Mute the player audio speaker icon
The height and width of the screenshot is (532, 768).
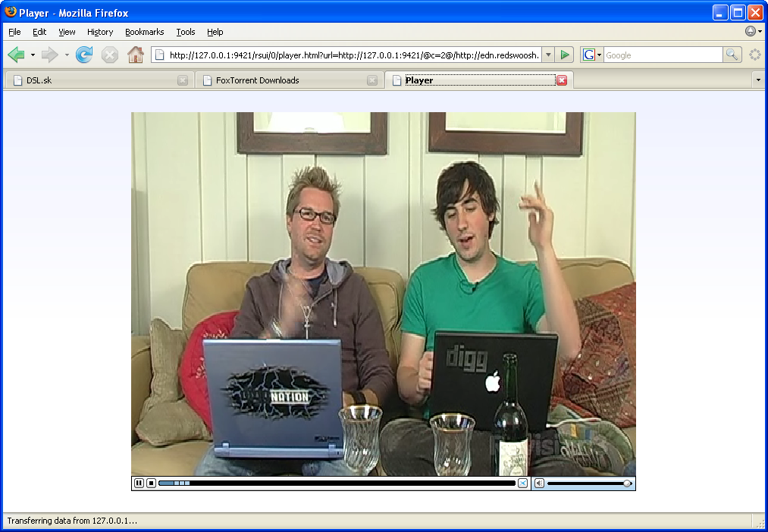(539, 483)
